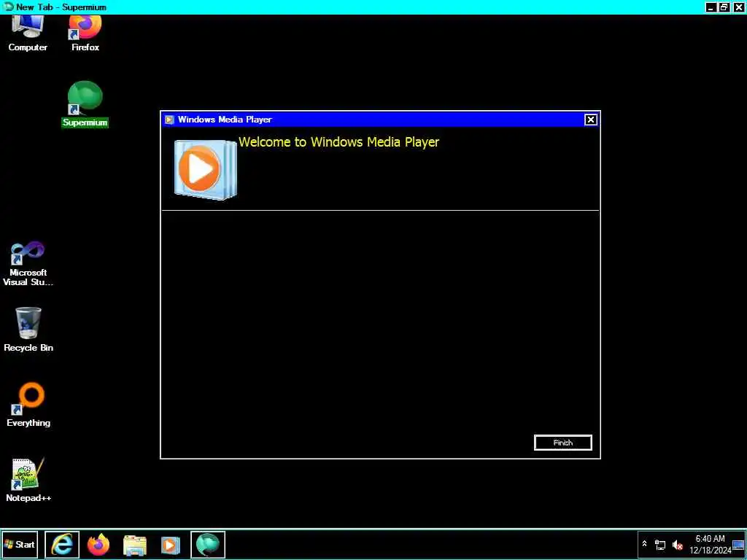Screen dimensions: 747x560
Task: Select the Firefox desktop shortcut
Action: 85,34
